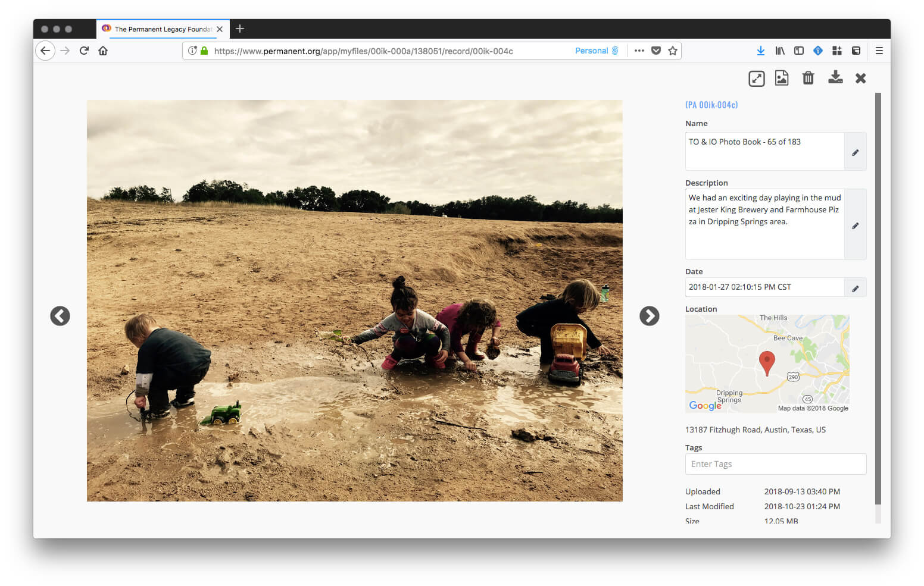Advance to the next photo arrow
Screen dimensions: 924x586
coord(649,316)
